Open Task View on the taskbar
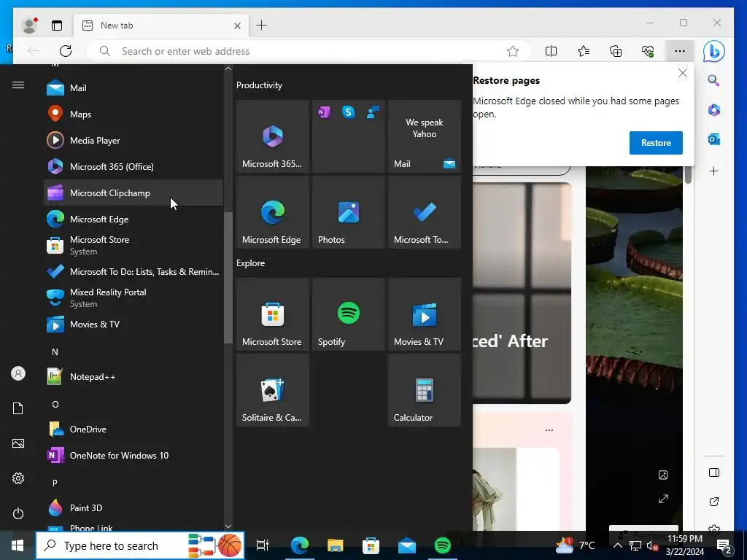 [x=262, y=545]
